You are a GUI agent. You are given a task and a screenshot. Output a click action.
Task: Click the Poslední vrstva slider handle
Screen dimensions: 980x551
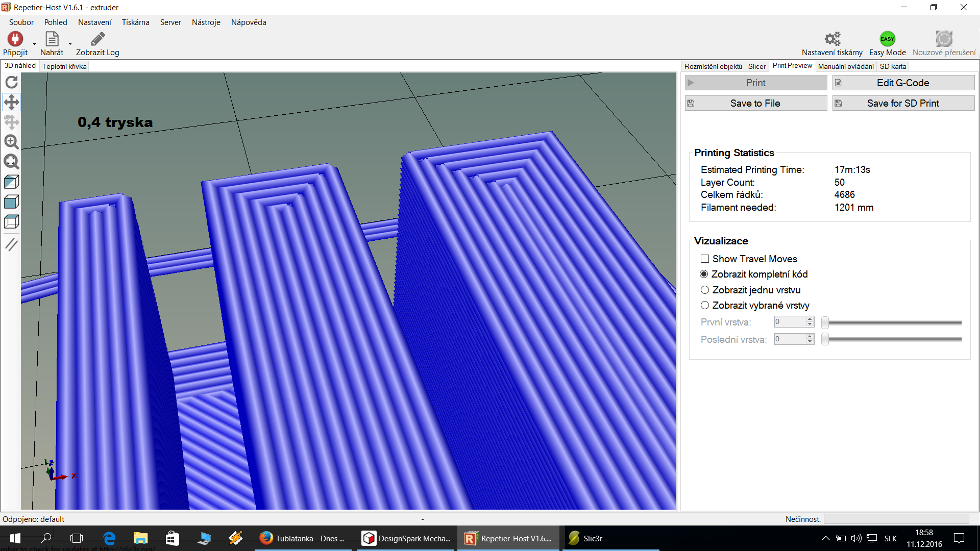(825, 339)
